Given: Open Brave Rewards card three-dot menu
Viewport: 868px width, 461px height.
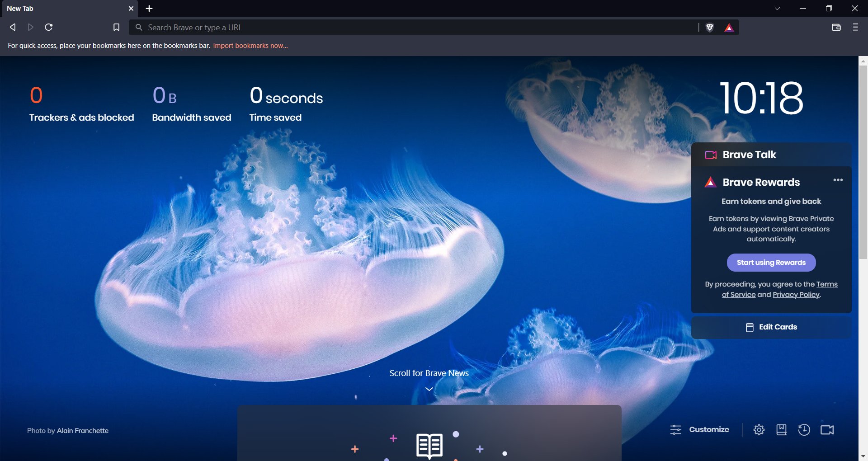Looking at the screenshot, I should [838, 180].
